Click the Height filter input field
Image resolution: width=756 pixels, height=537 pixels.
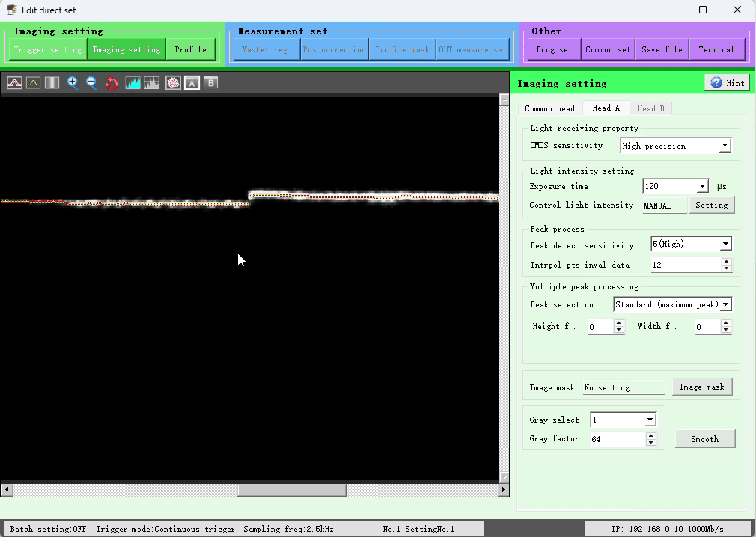pos(601,327)
